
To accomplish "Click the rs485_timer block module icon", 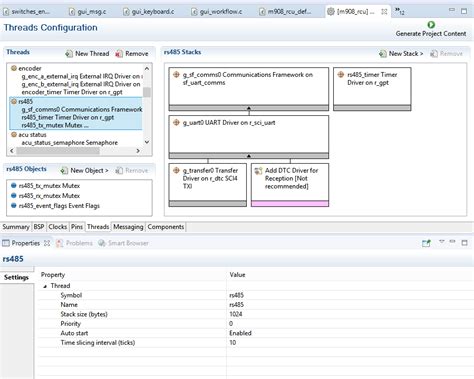I will (341, 75).
